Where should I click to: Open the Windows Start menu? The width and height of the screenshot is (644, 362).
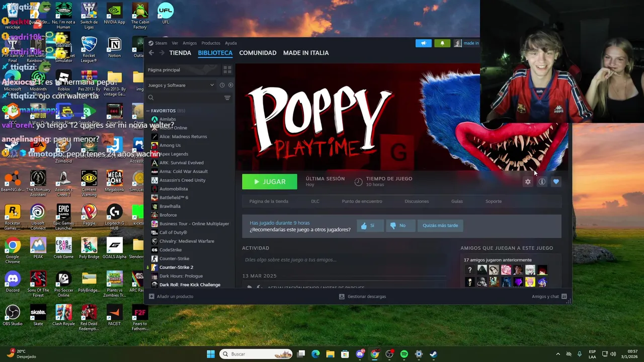pos(211,354)
